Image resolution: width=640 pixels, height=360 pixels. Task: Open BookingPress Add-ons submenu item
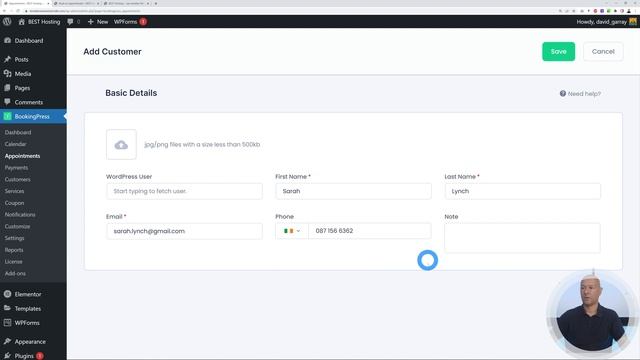click(x=15, y=273)
